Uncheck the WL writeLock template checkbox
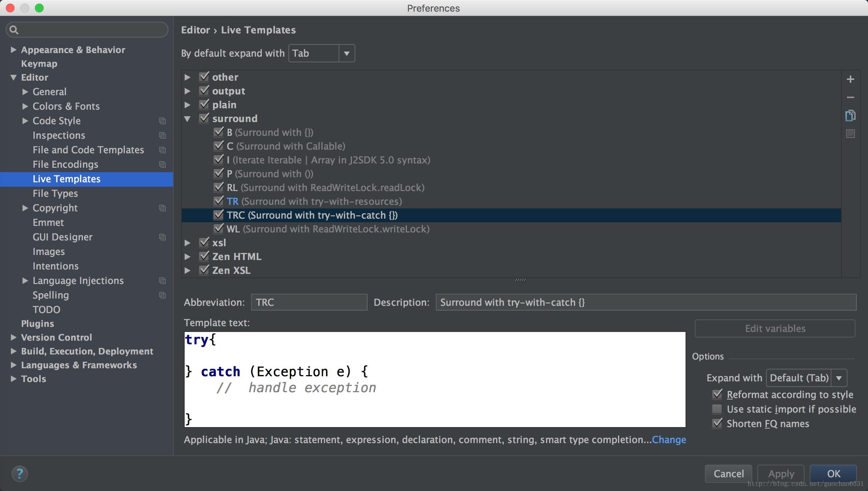The height and width of the screenshot is (491, 868). click(x=218, y=228)
